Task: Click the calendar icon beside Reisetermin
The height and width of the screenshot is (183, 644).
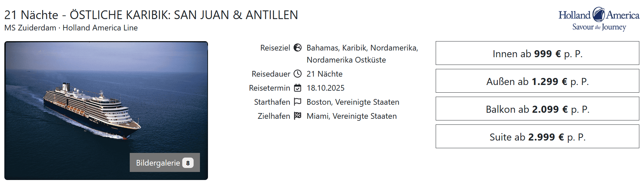Action: (x=298, y=88)
